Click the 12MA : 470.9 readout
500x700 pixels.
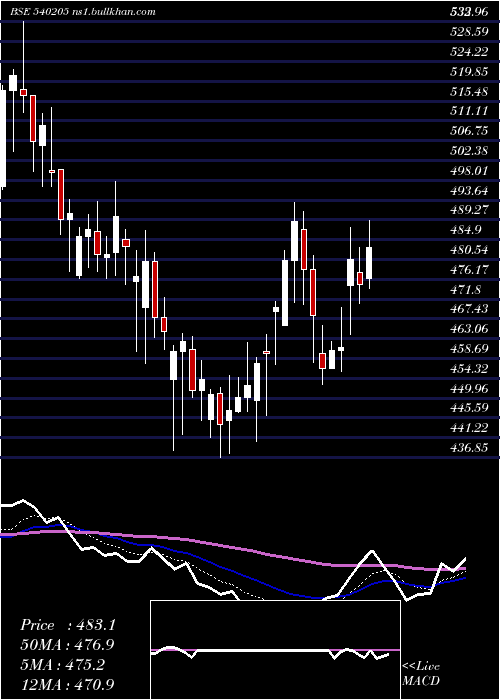click(x=67, y=684)
